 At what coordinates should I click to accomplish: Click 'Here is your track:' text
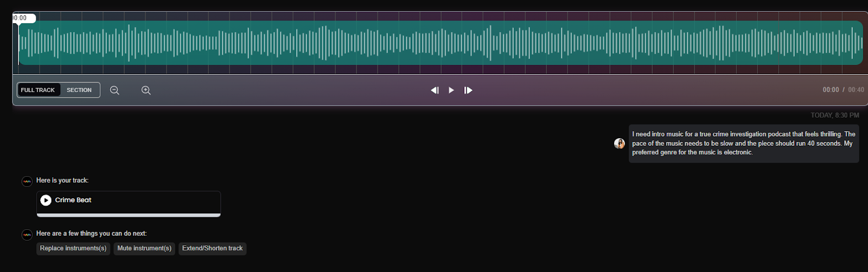tap(62, 180)
